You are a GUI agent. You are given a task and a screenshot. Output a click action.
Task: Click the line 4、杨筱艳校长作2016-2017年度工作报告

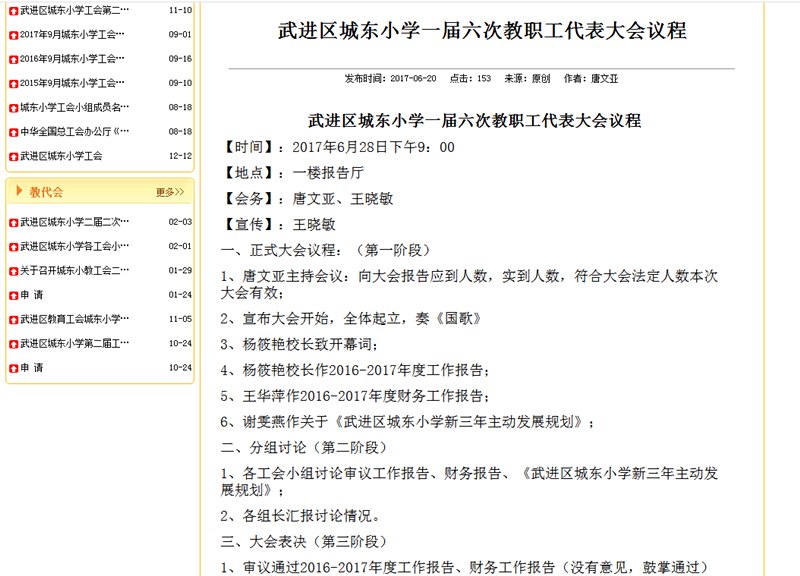[355, 370]
